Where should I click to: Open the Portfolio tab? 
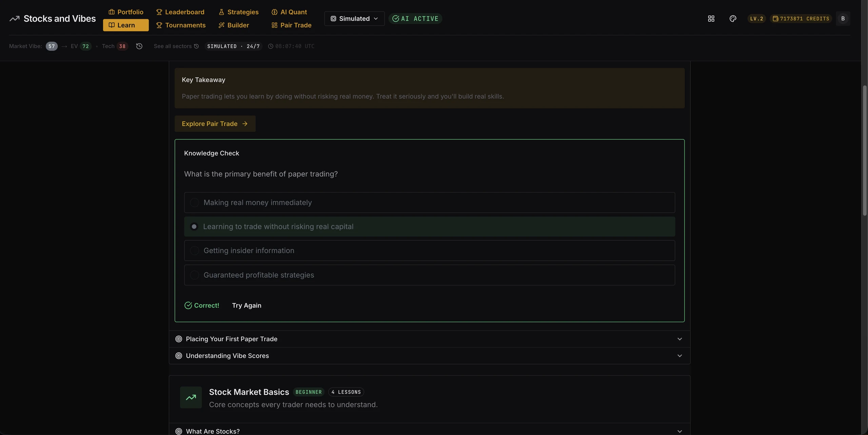coord(126,12)
